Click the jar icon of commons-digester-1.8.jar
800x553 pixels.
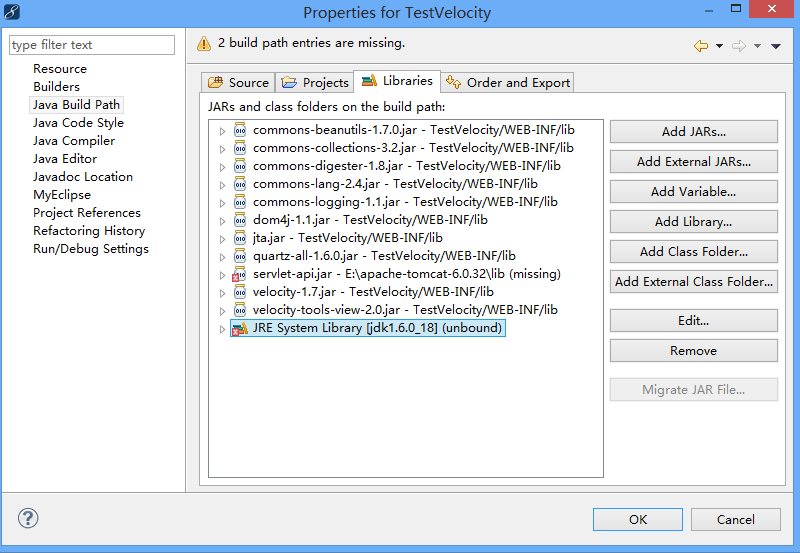click(240, 166)
